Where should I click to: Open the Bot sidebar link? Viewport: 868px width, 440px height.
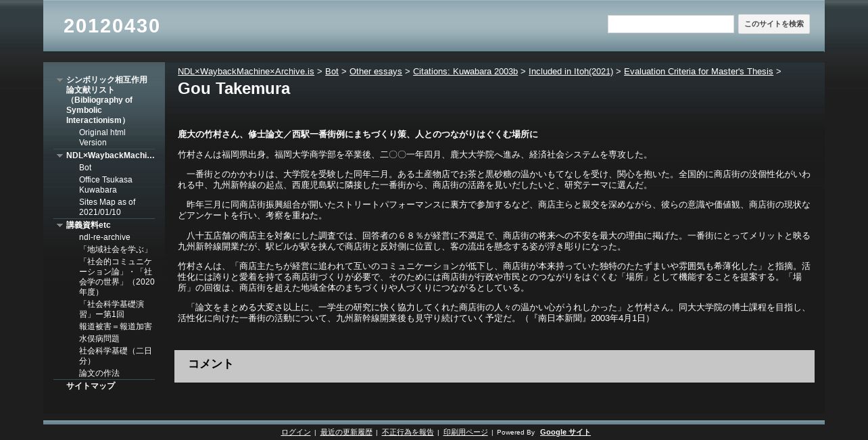click(x=85, y=168)
